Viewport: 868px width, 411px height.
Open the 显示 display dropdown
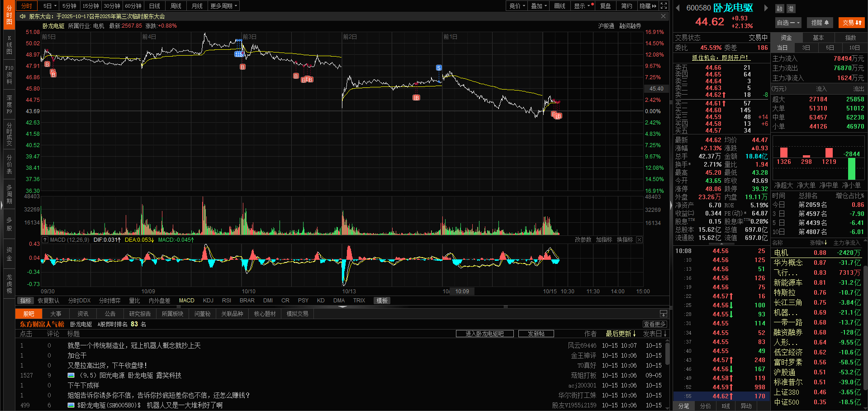click(x=583, y=6)
